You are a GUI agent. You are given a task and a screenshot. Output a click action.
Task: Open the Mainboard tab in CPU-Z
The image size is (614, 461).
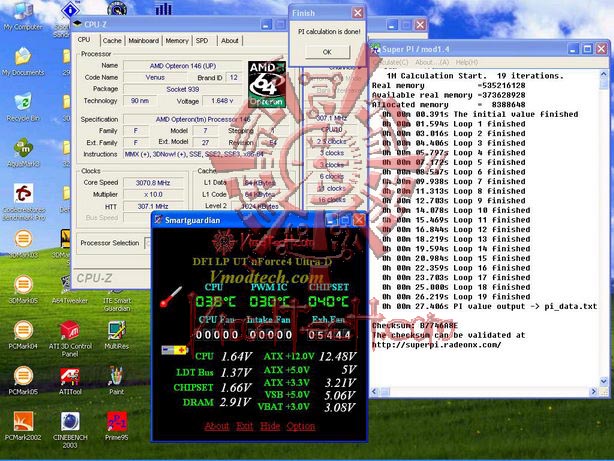[144, 40]
